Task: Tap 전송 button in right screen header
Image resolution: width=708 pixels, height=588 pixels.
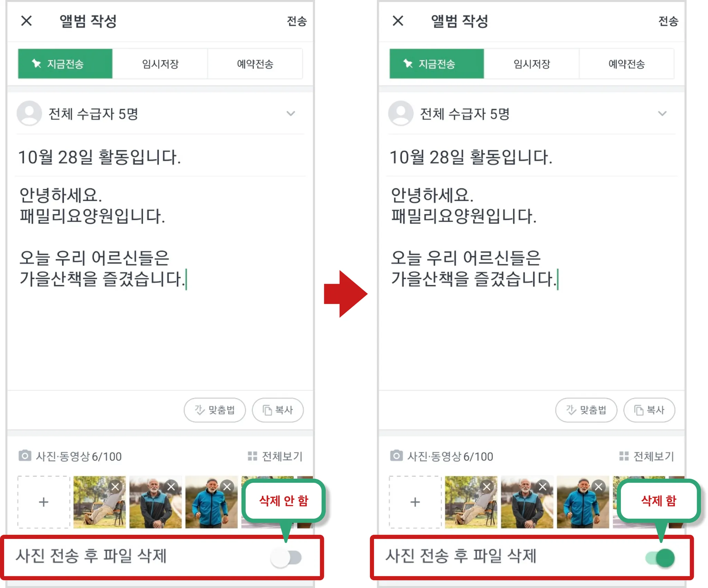Action: (668, 21)
